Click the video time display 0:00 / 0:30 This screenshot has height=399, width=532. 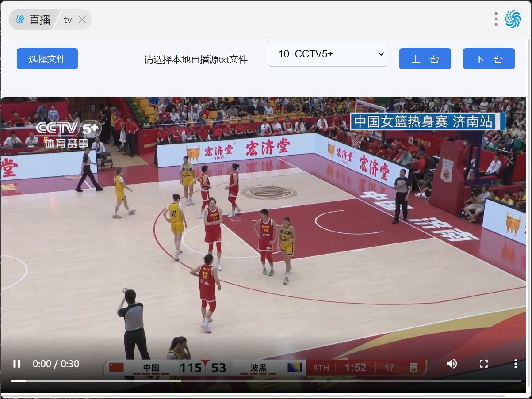click(x=56, y=364)
